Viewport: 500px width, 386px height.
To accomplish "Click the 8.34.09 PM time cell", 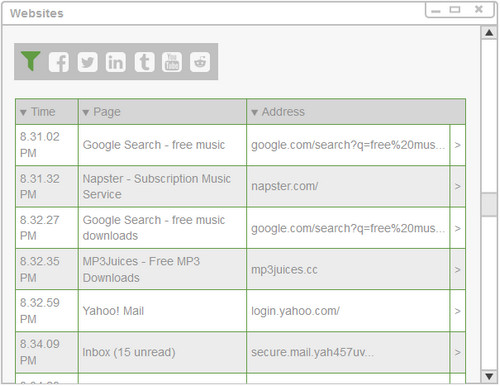I will 47,352.
